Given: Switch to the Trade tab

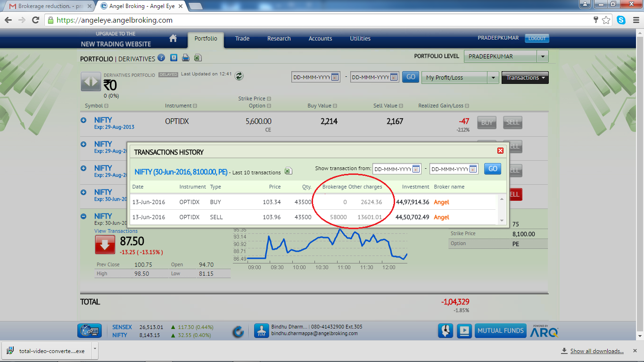Looking at the screenshot, I should 242,39.
